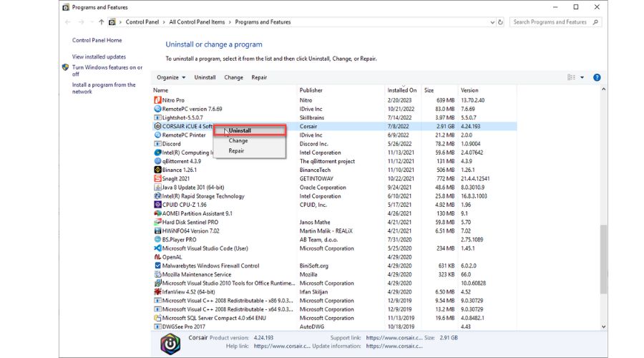Click the Discord program icon
644x358 pixels.
(x=157, y=144)
